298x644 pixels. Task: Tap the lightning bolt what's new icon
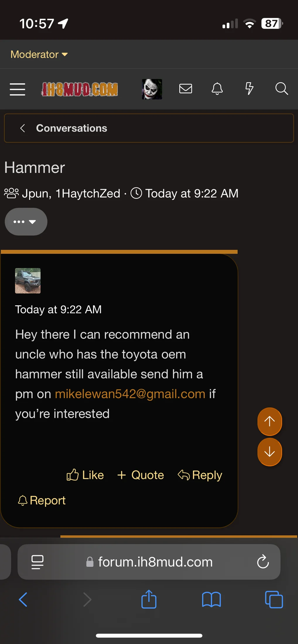tap(249, 89)
